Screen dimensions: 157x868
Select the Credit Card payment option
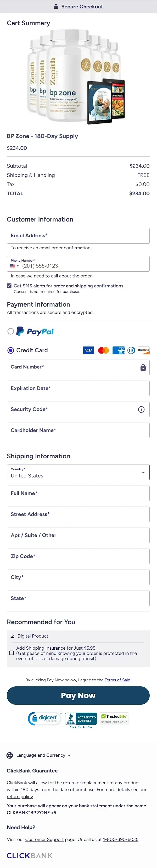click(11, 350)
